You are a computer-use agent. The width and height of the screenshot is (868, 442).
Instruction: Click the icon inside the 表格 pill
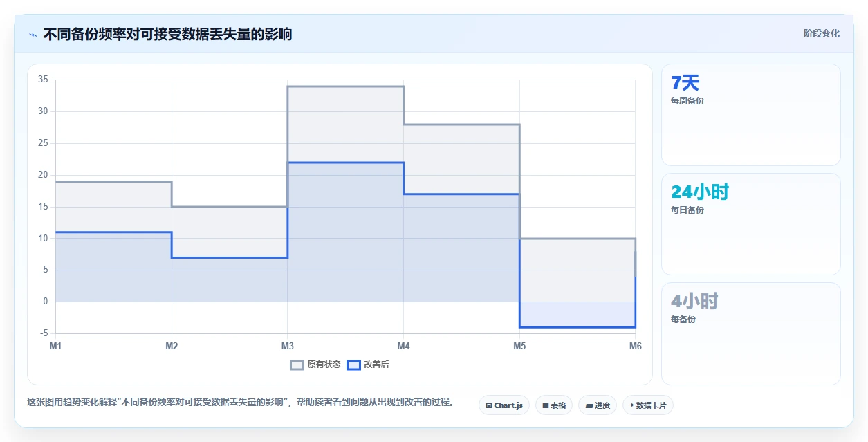[546, 406]
